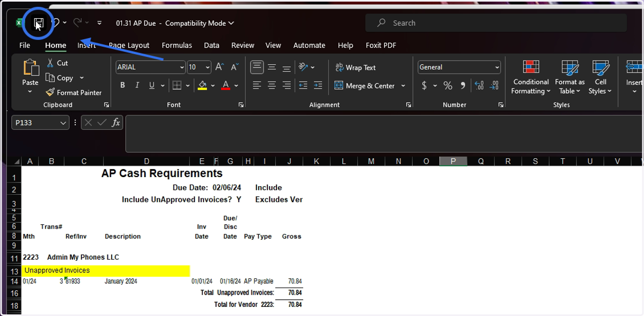The image size is (644, 316).
Task: Open Format as Table gallery
Action: click(x=569, y=77)
